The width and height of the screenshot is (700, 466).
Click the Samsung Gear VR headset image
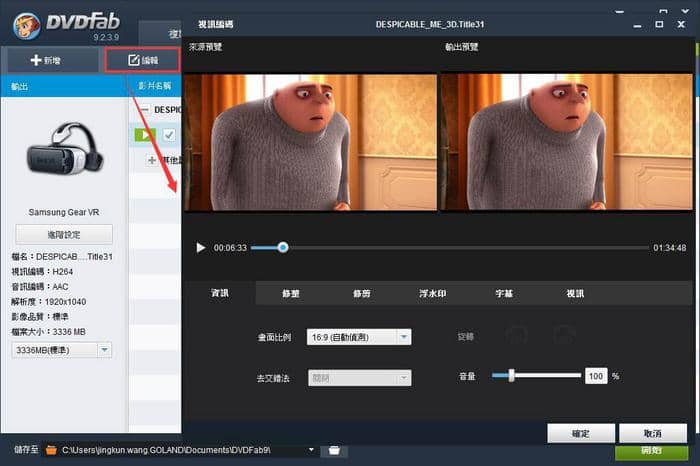pyautogui.click(x=65, y=149)
